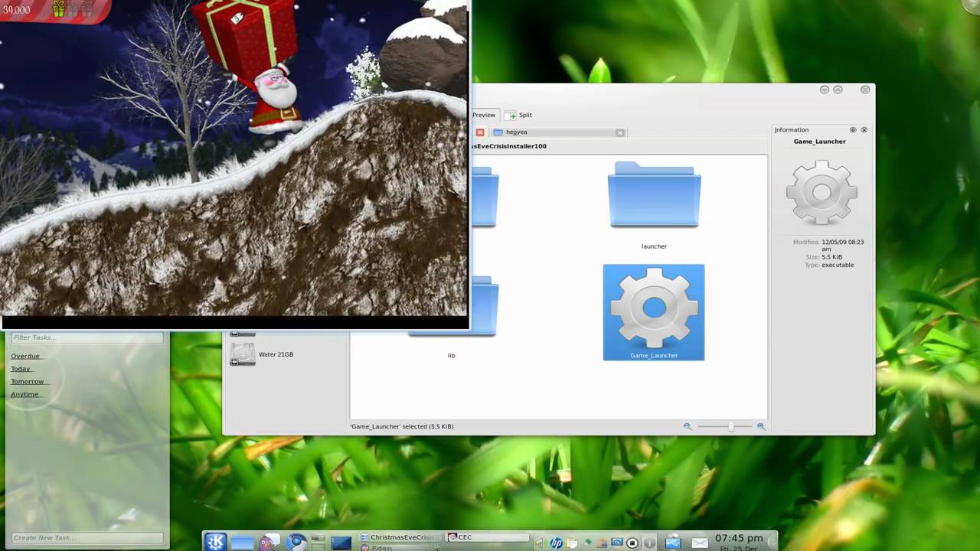Open the network monitor icon in panel
This screenshot has width=980, height=551.
pos(673,543)
